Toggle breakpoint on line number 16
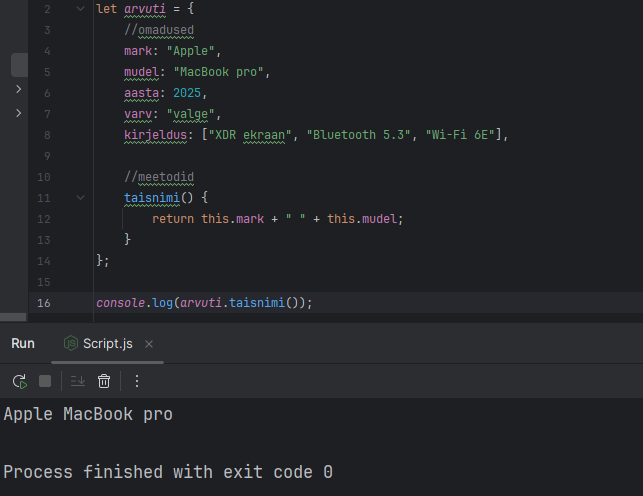 [x=44, y=303]
